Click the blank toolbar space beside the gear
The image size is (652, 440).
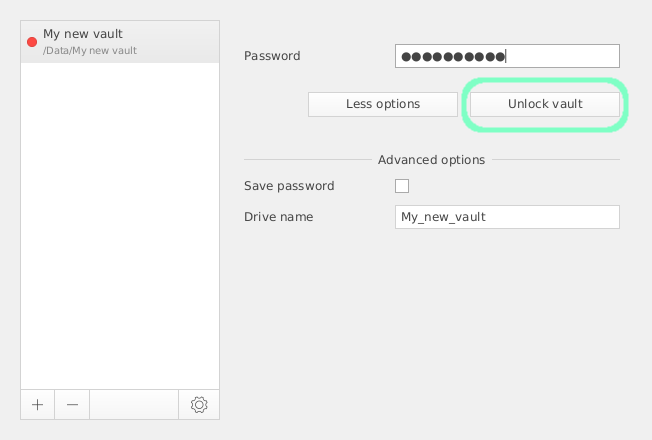coord(134,405)
